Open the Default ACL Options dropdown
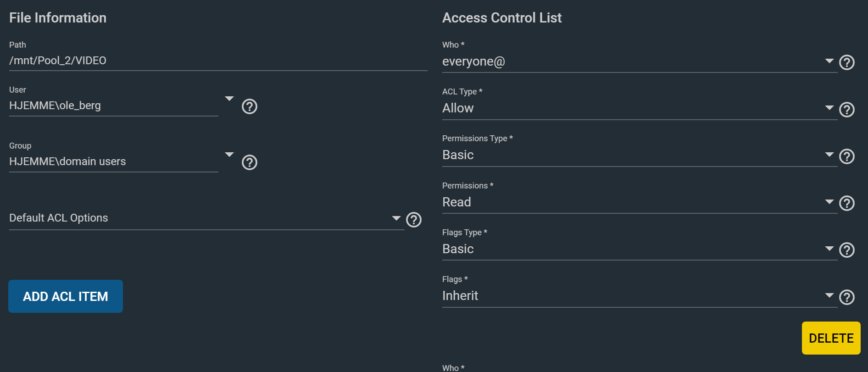Viewport: 868px width, 372px height. click(x=206, y=218)
